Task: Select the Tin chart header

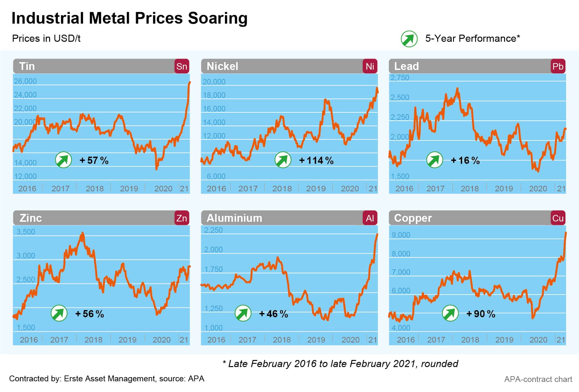Action: (x=94, y=66)
